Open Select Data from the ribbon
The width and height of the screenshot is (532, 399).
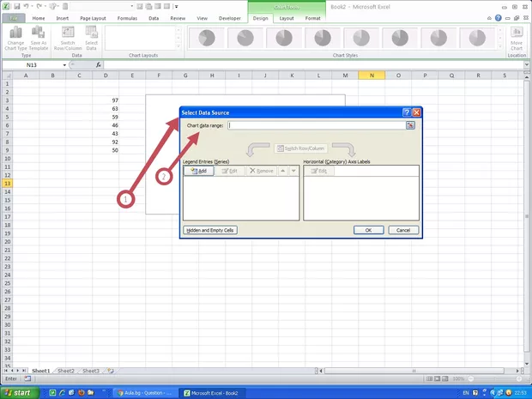pos(91,40)
